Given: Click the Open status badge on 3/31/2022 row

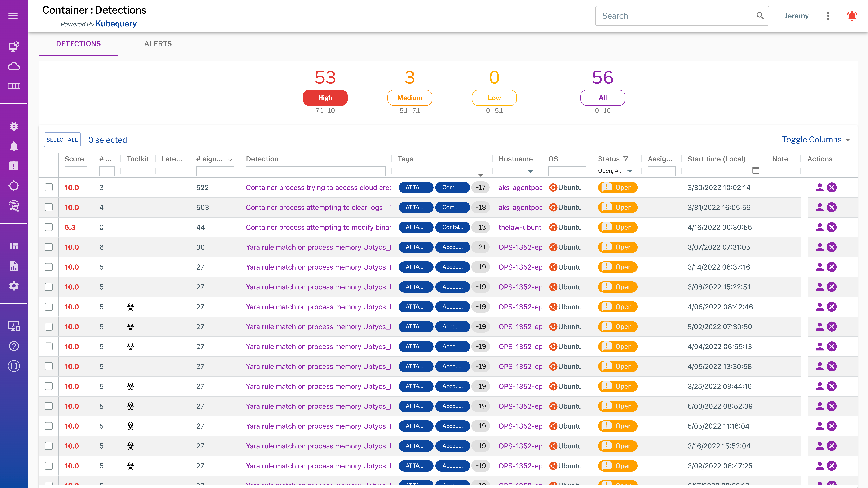Looking at the screenshot, I should 618,208.
